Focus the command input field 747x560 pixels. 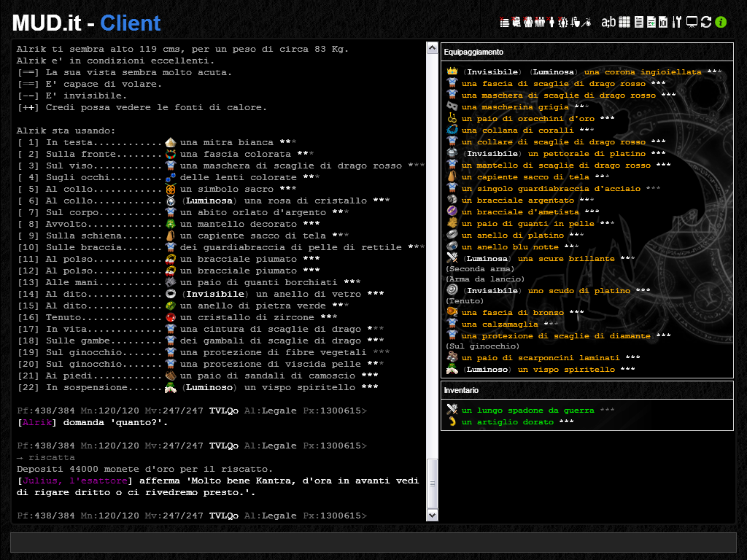pos(373,542)
